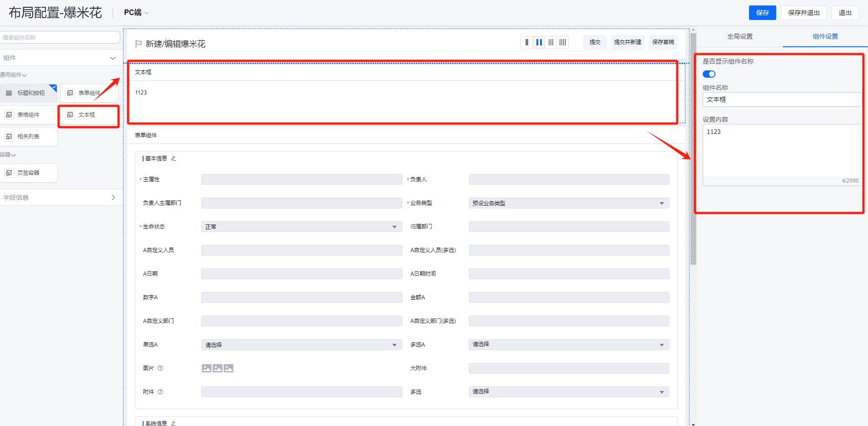Click the 归属部门 input field
868x426 pixels.
point(569,227)
